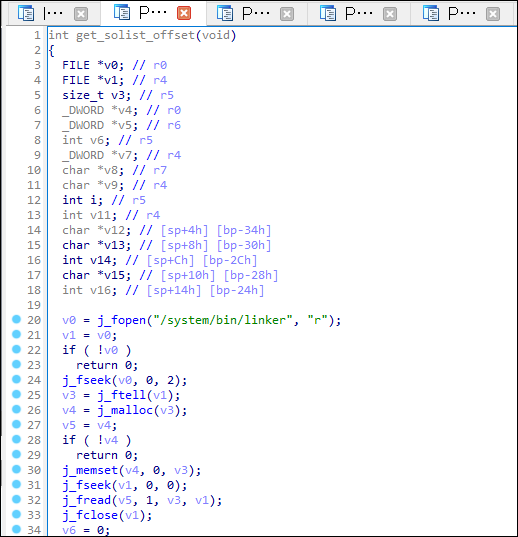Image resolution: width=518 pixels, height=537 pixels.
Task: Click declaration int i on line 12
Action: tap(83, 200)
